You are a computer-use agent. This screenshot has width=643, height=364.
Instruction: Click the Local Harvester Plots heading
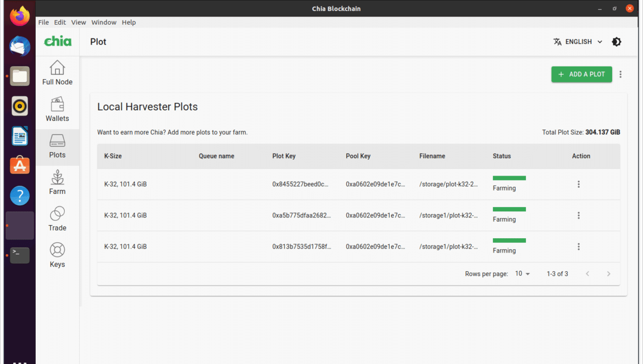click(147, 107)
